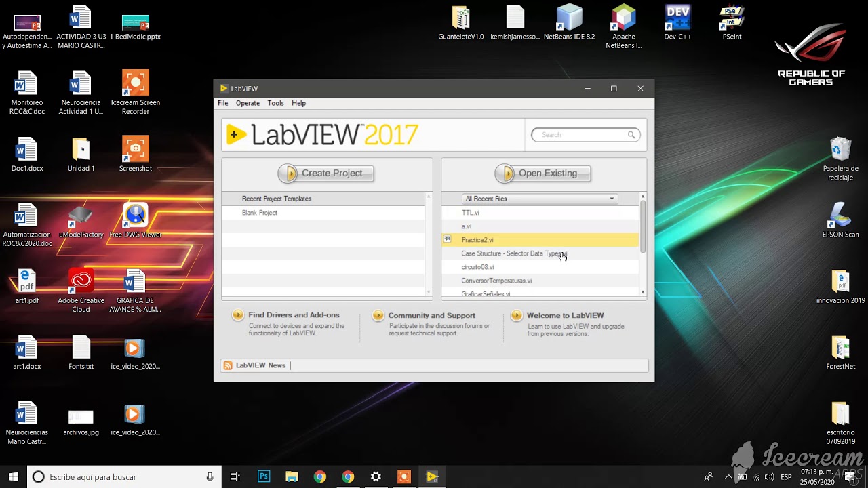This screenshot has height=488, width=868.
Task: Click the LabVIEW News feed icon
Action: pyautogui.click(x=228, y=365)
